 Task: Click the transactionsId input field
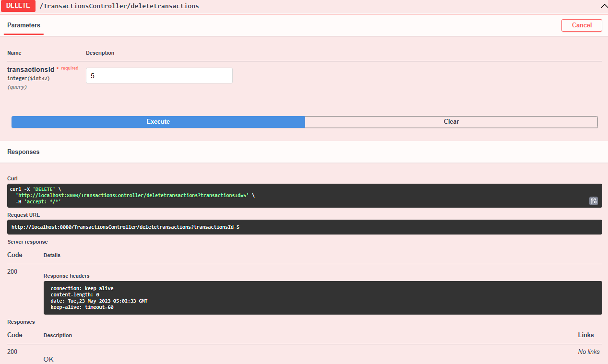pos(159,75)
